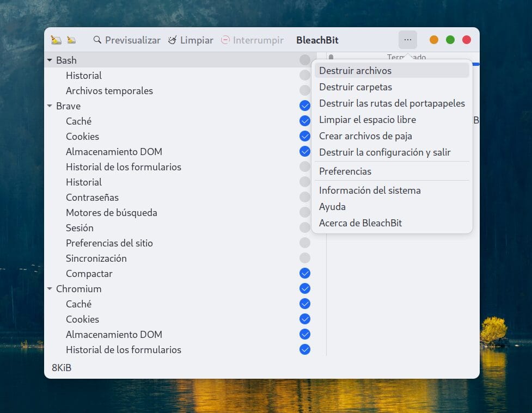Click the Previsualizar magnifier button

pos(126,40)
